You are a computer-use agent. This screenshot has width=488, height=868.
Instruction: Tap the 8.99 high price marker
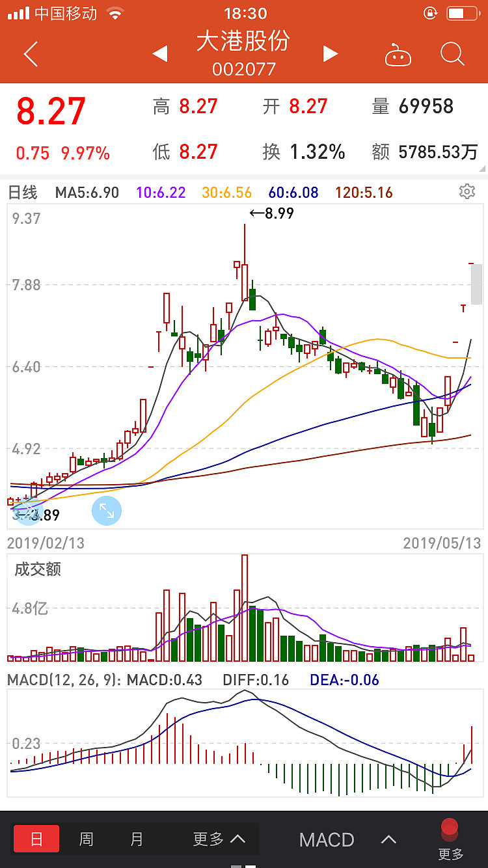(272, 213)
